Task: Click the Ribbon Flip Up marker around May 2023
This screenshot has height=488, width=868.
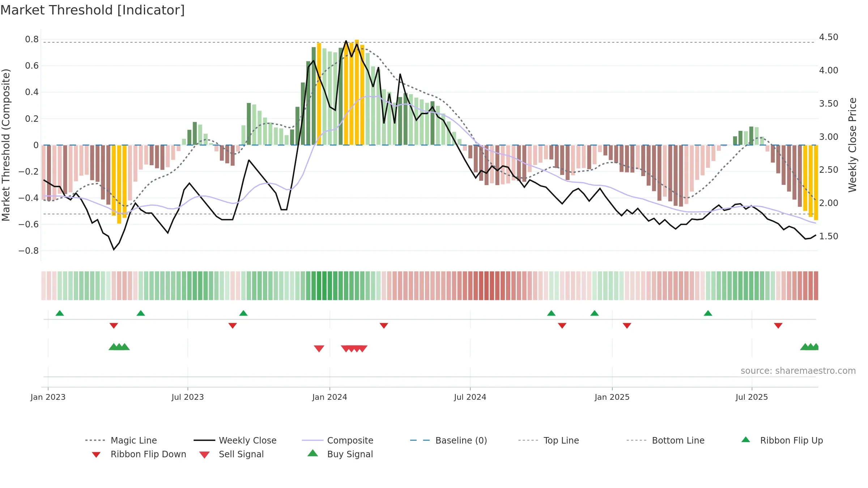Action: 141,313
